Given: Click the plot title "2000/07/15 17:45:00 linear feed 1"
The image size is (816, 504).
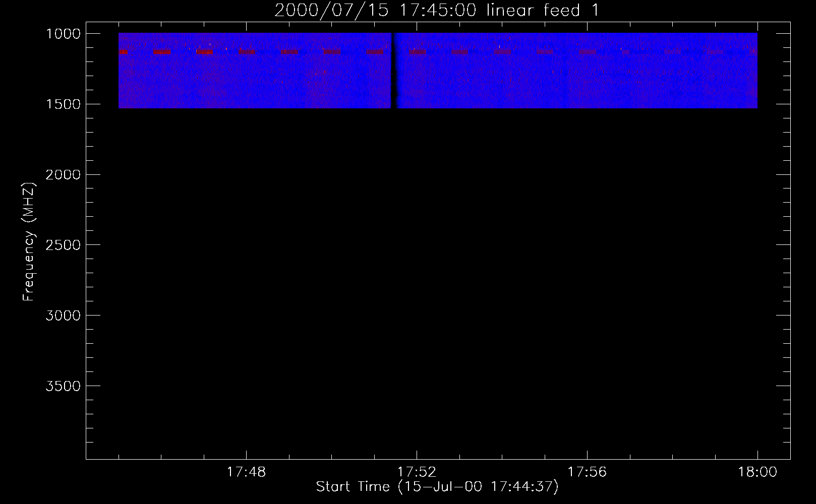Looking at the screenshot, I should (437, 10).
